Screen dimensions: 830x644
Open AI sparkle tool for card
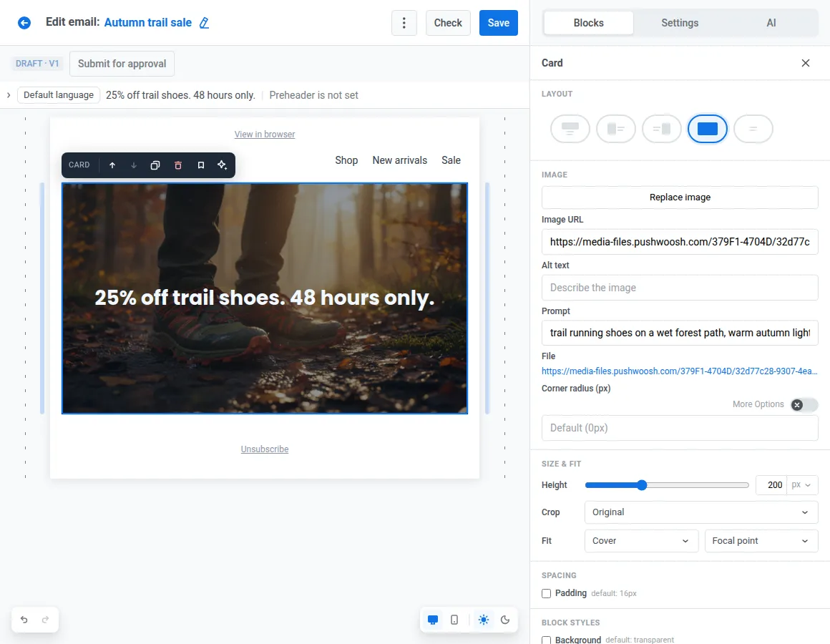coord(223,165)
